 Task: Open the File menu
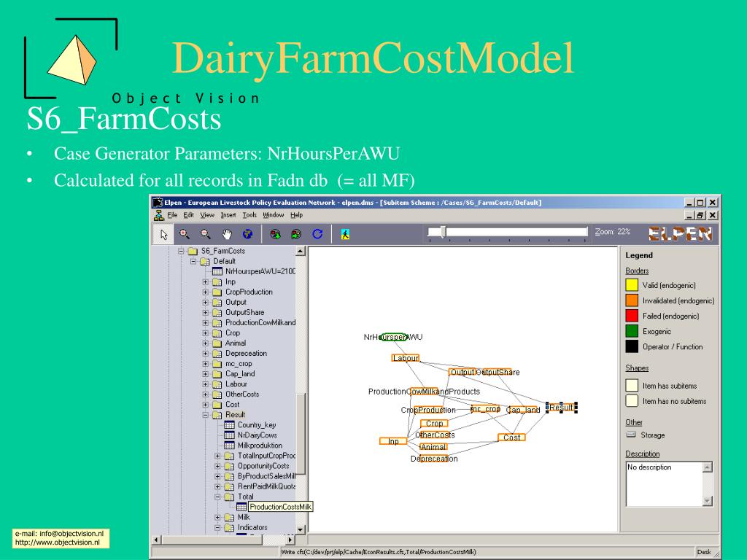pyautogui.click(x=172, y=215)
